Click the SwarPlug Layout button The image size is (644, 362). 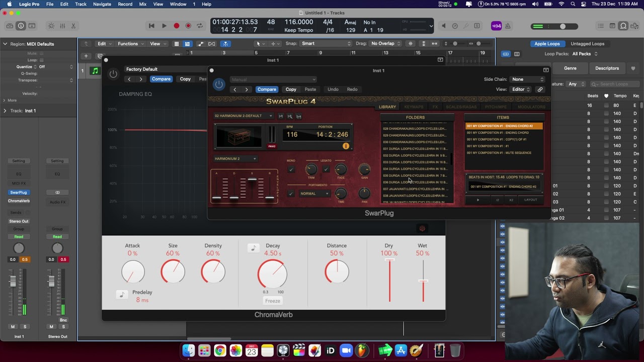530,200
